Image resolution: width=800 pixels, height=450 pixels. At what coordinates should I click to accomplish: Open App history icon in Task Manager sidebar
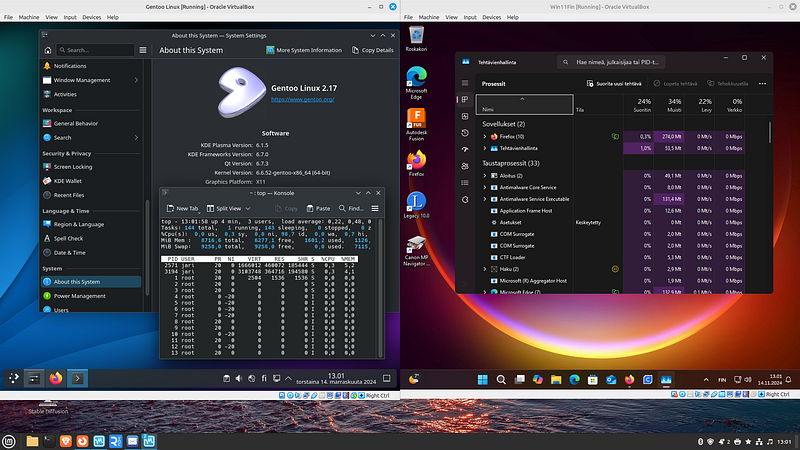click(465, 133)
